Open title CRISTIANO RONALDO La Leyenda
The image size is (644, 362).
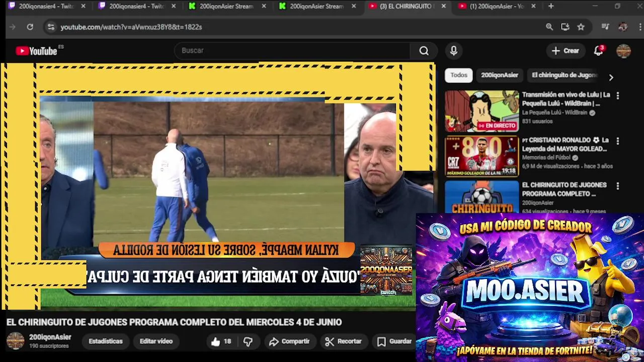[x=566, y=144]
